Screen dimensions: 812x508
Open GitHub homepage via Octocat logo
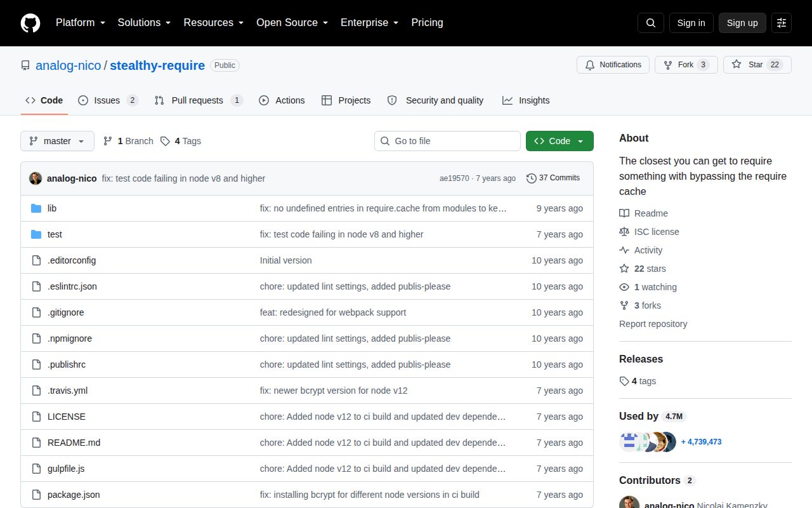coord(30,23)
